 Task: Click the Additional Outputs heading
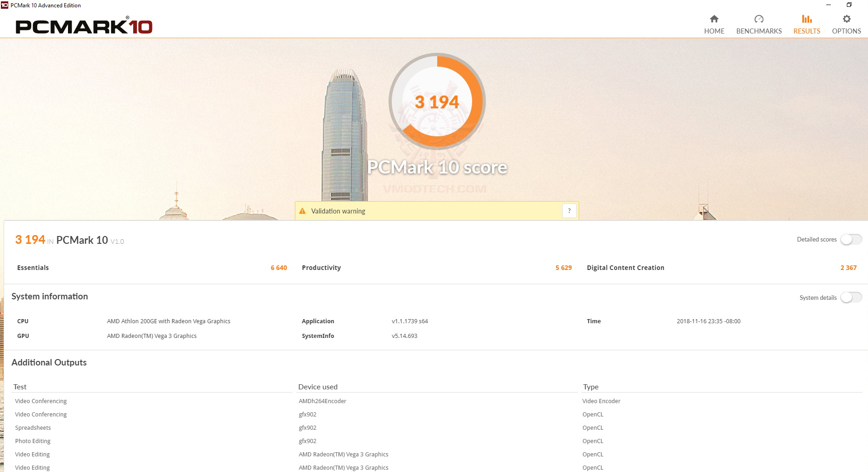49,363
